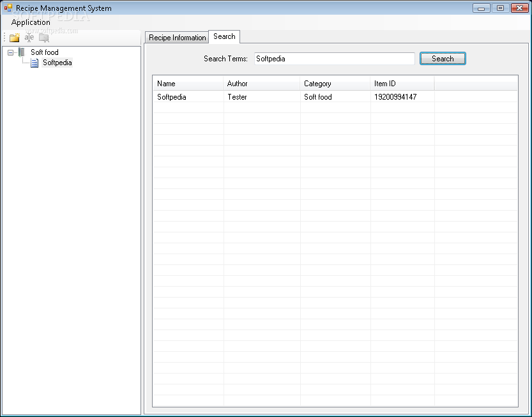Focus the Search Terms input field
The image size is (532, 417).
pyautogui.click(x=334, y=59)
